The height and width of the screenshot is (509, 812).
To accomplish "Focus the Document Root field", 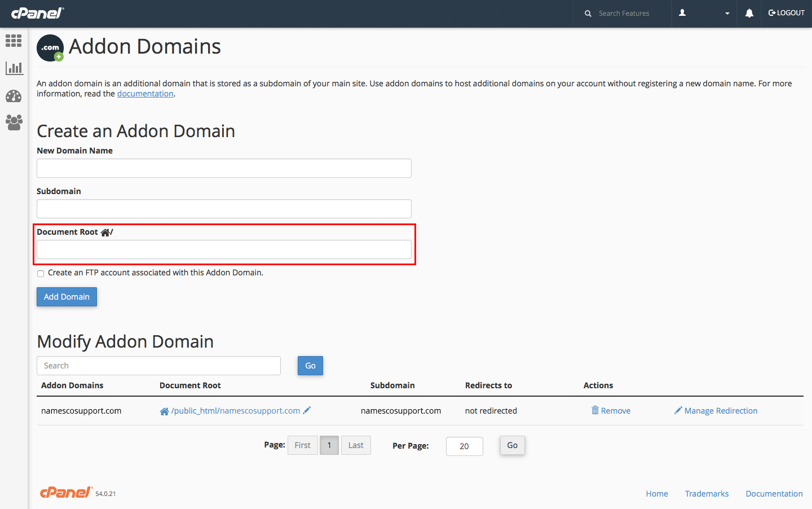I will (x=224, y=249).
